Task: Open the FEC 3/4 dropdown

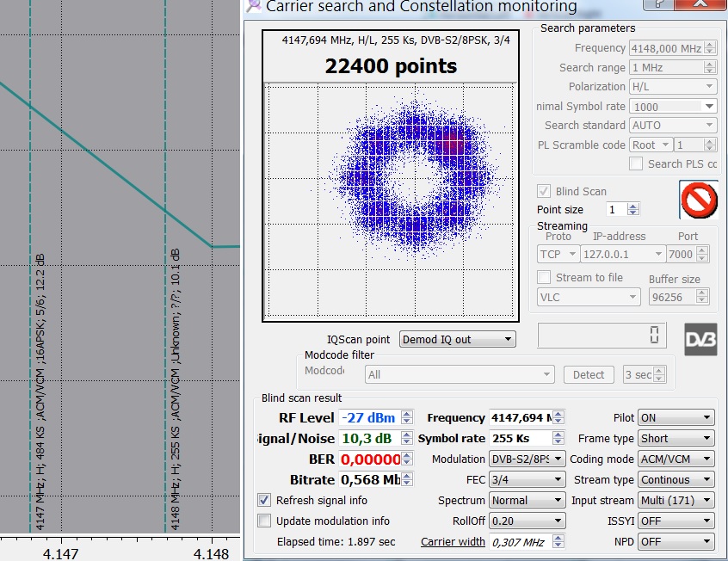Action: 527,480
